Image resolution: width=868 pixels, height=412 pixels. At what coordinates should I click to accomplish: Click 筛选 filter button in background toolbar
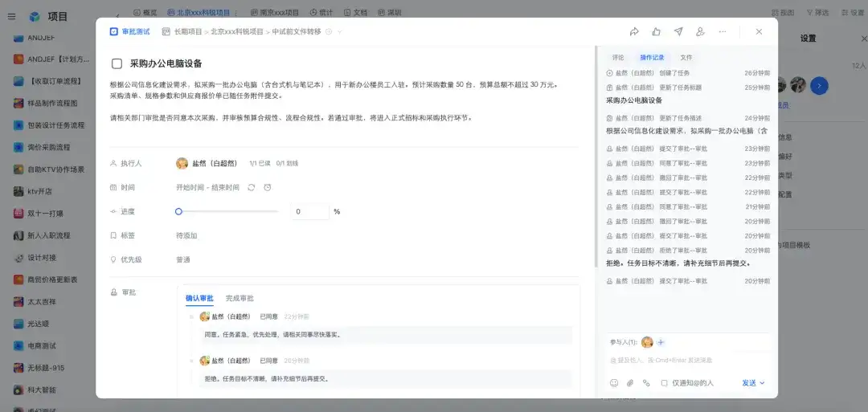(817, 12)
